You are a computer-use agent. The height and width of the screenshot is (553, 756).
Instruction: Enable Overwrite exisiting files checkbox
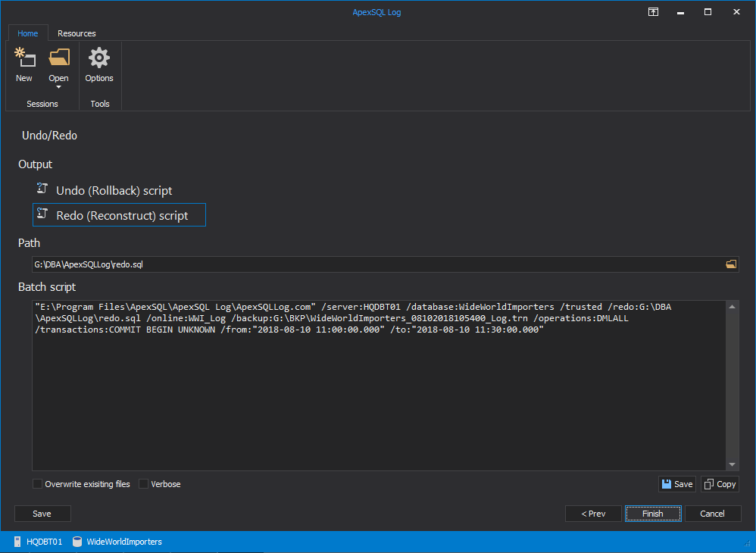[x=37, y=483]
